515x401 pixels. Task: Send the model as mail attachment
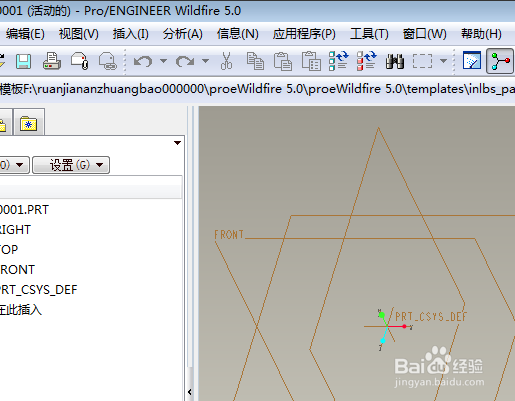(80, 61)
